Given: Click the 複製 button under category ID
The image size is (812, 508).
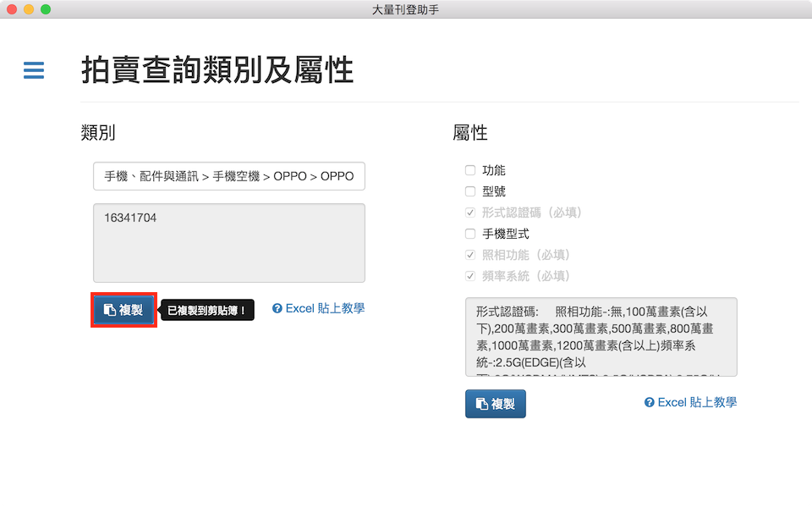Looking at the screenshot, I should pos(123,310).
